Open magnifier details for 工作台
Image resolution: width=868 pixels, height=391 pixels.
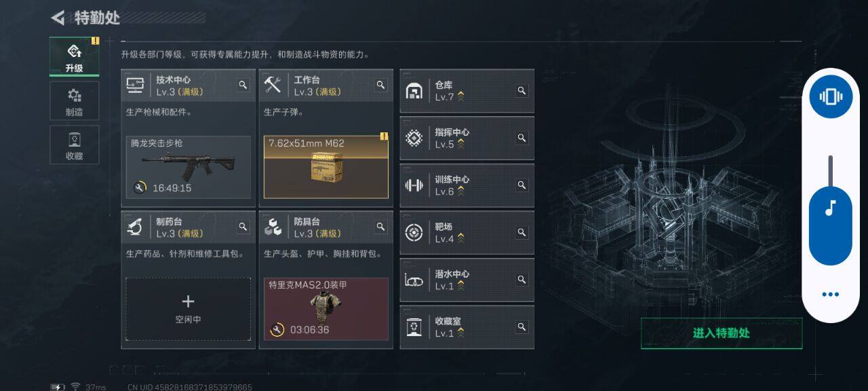[380, 85]
